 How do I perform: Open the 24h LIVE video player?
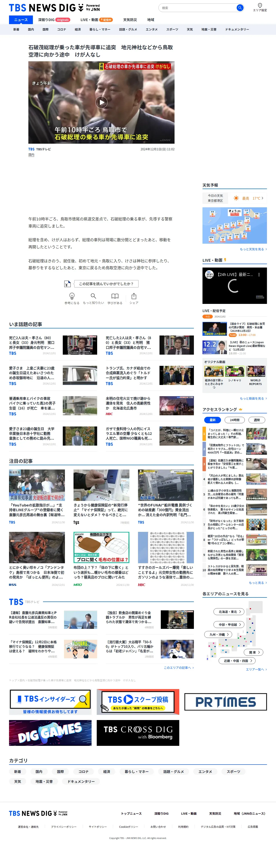point(235,286)
